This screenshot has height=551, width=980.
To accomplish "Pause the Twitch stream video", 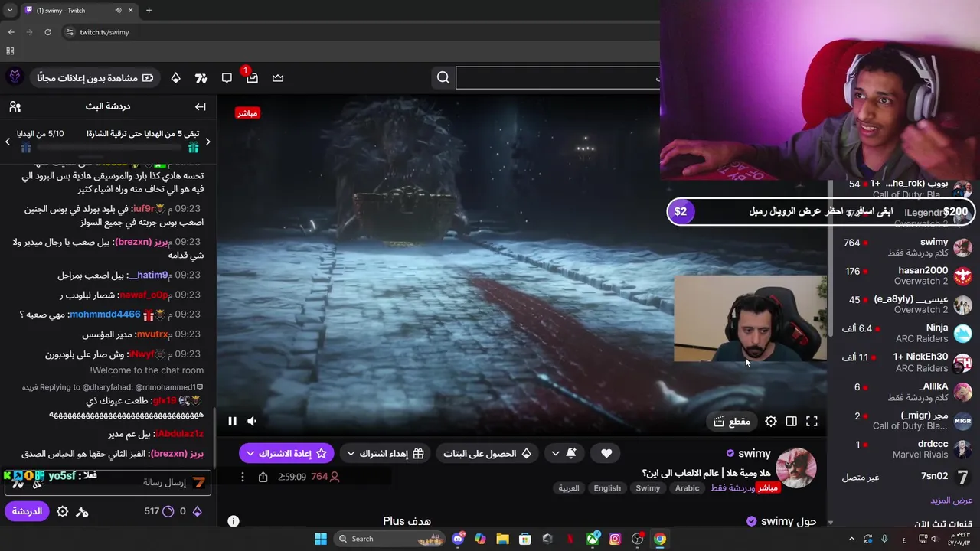I will 232,421.
